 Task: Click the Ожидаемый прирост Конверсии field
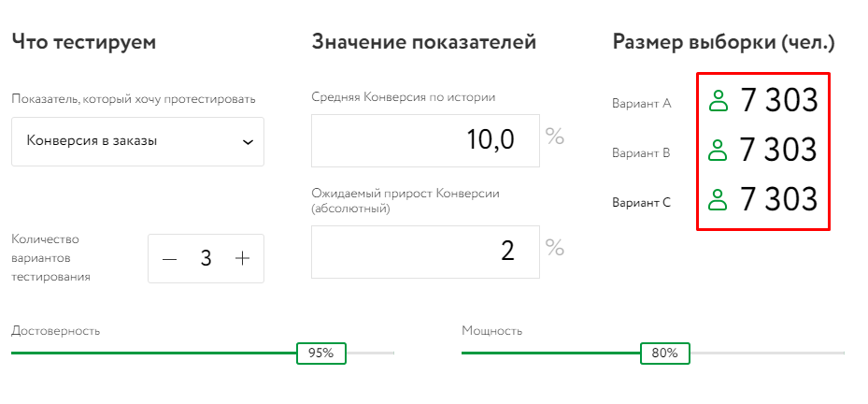(x=425, y=252)
